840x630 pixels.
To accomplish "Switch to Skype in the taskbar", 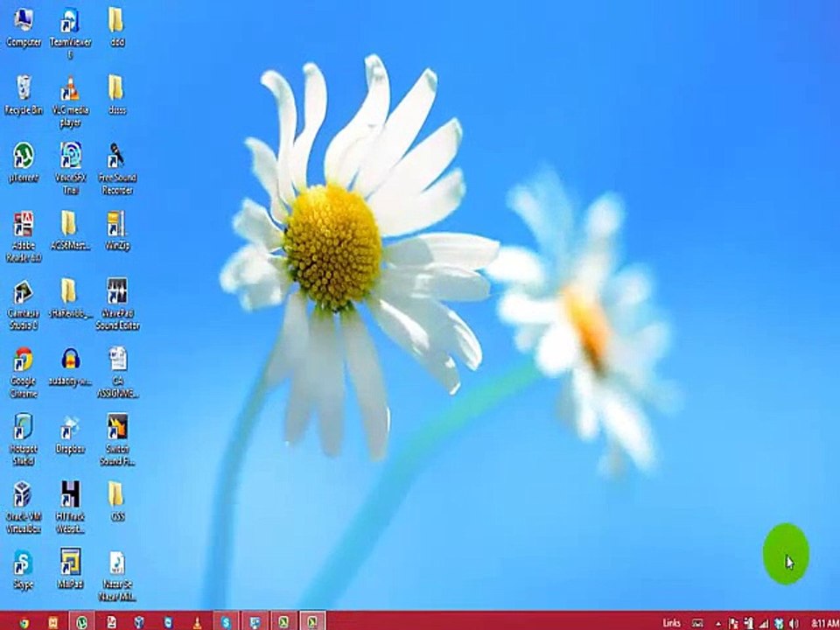I will point(226,622).
